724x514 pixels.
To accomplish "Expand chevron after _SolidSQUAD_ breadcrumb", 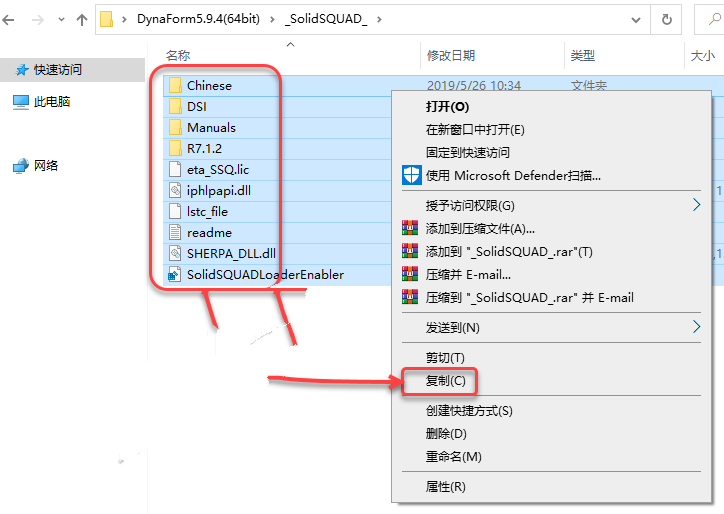I will pyautogui.click(x=379, y=19).
